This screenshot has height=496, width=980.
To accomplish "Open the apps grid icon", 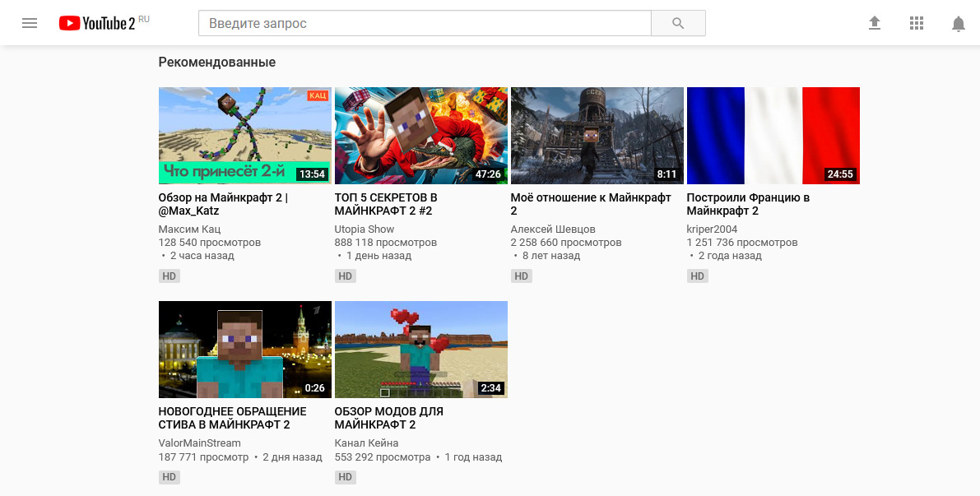I will pos(917,24).
